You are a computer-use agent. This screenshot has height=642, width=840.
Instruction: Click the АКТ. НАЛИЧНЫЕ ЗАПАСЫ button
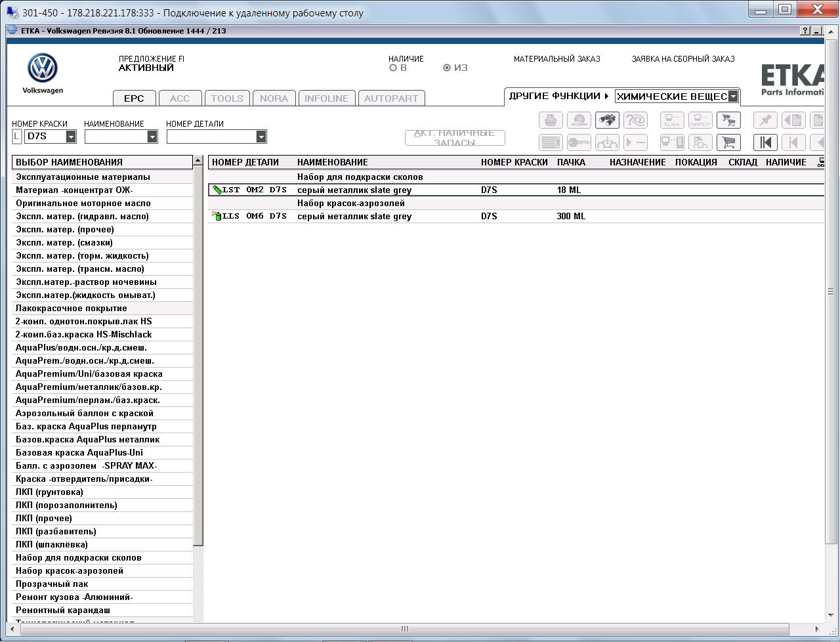[455, 138]
